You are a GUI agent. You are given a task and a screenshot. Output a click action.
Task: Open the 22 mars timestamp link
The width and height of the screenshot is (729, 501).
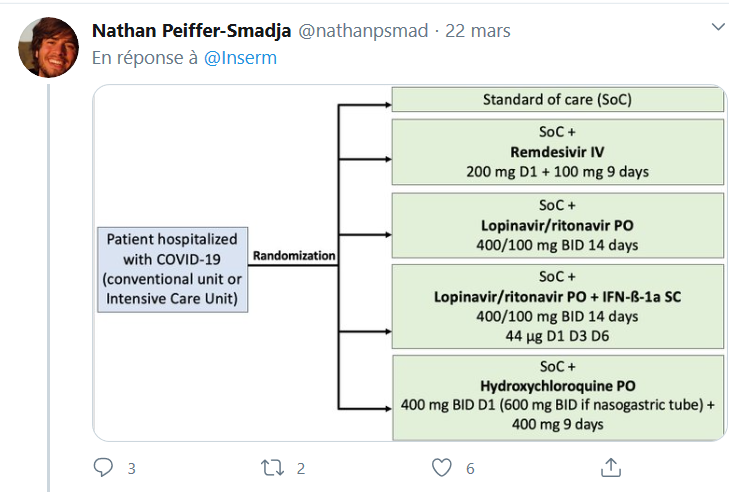(478, 31)
